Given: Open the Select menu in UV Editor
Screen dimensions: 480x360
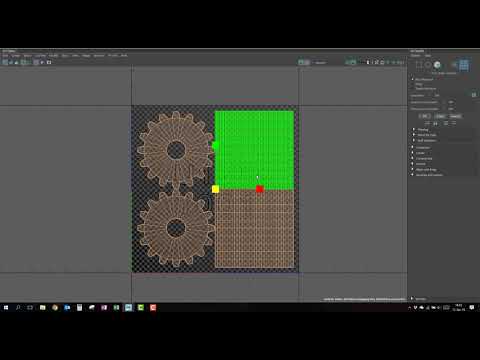Looking at the screenshot, I should (28, 55).
